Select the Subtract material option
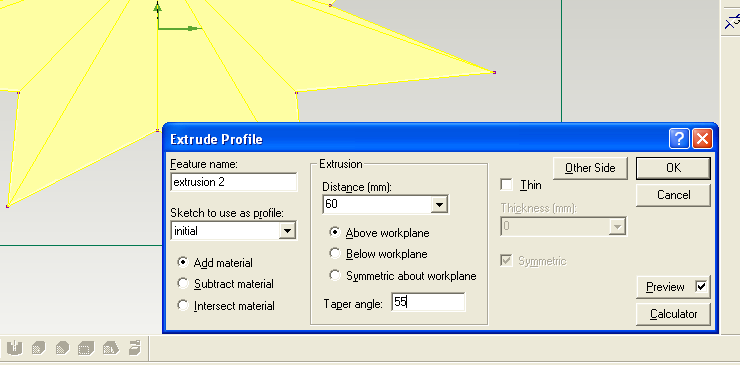Screen dimensions: 740x365 (x=183, y=283)
